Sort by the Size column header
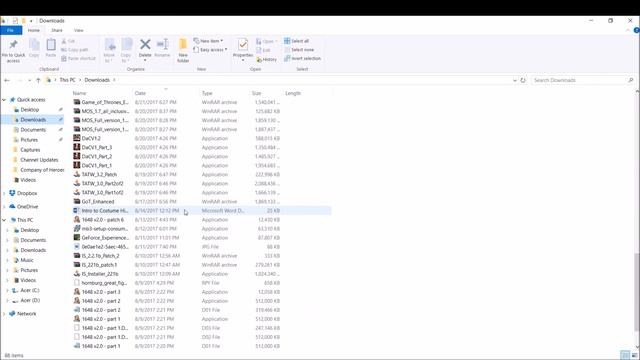Screen dimensions: 640x360 pyautogui.click(x=266, y=93)
